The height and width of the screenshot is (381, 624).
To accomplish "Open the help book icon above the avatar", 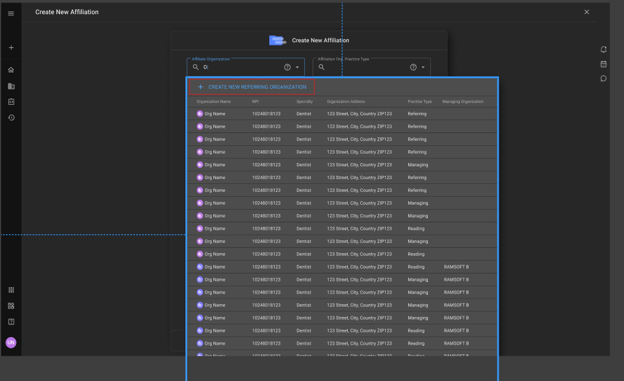I will [11, 322].
